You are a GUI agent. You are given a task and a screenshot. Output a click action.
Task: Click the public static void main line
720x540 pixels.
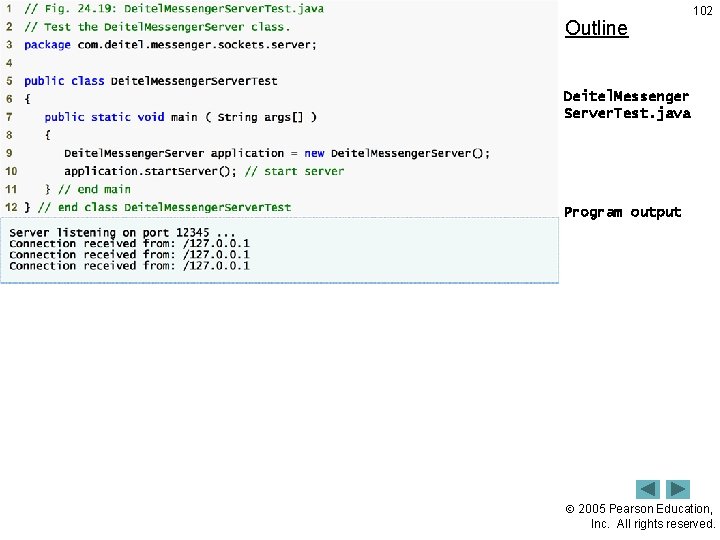[x=180, y=117]
